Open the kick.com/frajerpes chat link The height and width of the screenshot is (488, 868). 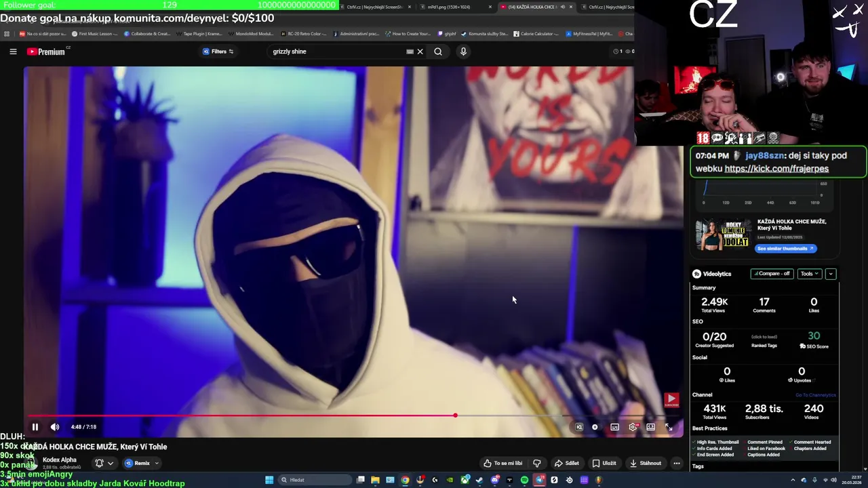point(776,169)
